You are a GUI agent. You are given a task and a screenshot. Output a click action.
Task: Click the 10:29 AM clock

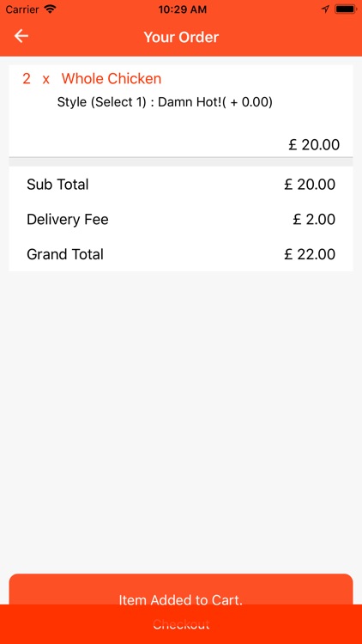tap(182, 9)
